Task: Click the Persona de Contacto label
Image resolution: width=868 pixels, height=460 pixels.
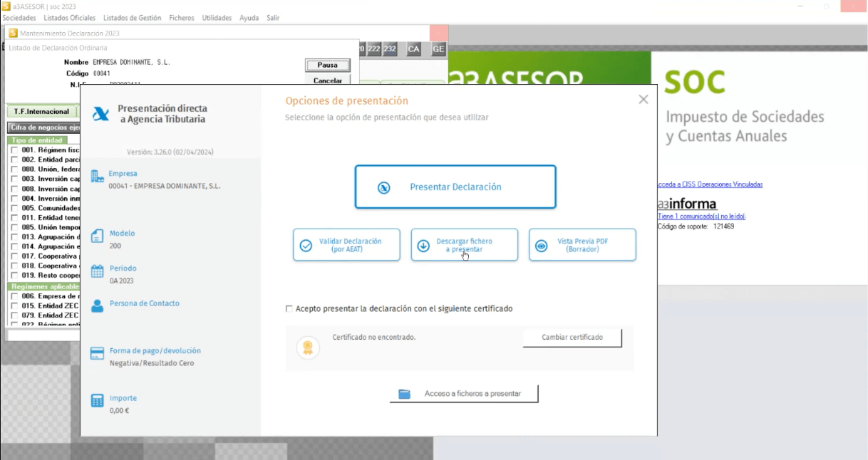Action: pyautogui.click(x=145, y=303)
